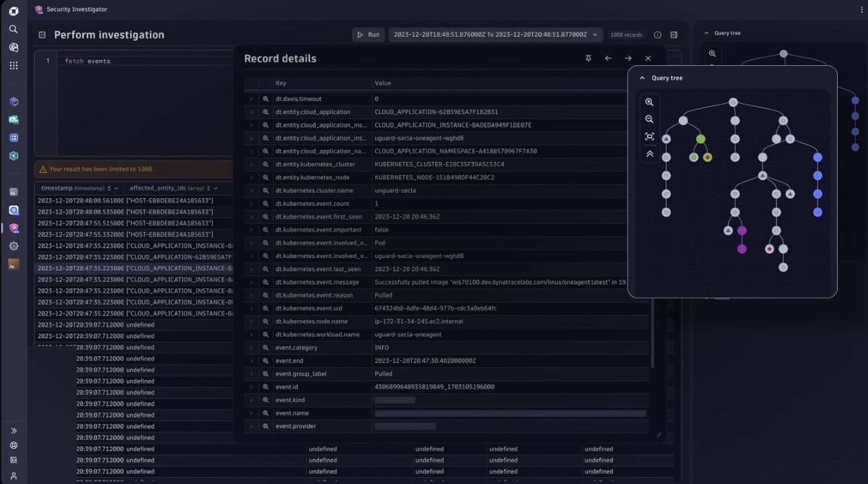
Task: Go to previous record with the left arrow
Action: (x=608, y=58)
